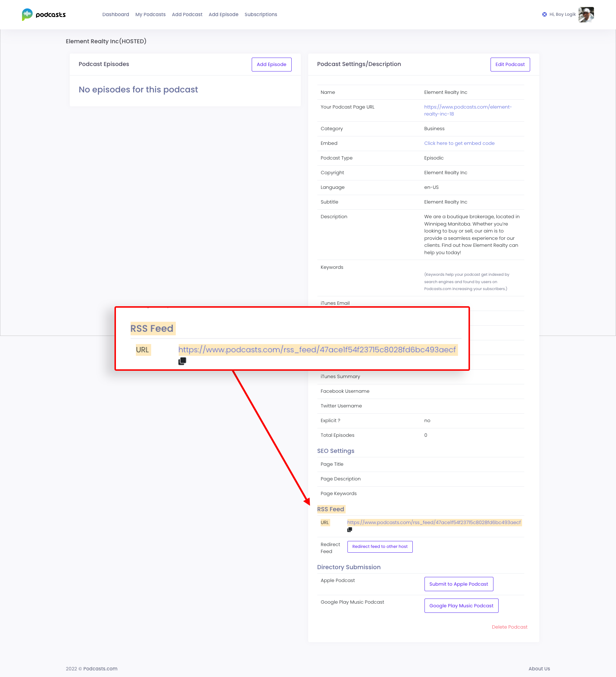Click the RSS Feed section heading near the bottom

tap(331, 509)
